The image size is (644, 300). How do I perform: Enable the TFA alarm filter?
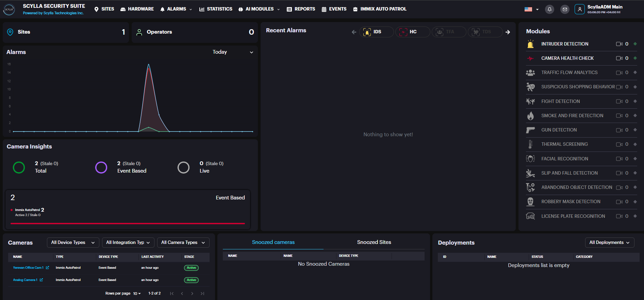[x=449, y=32]
